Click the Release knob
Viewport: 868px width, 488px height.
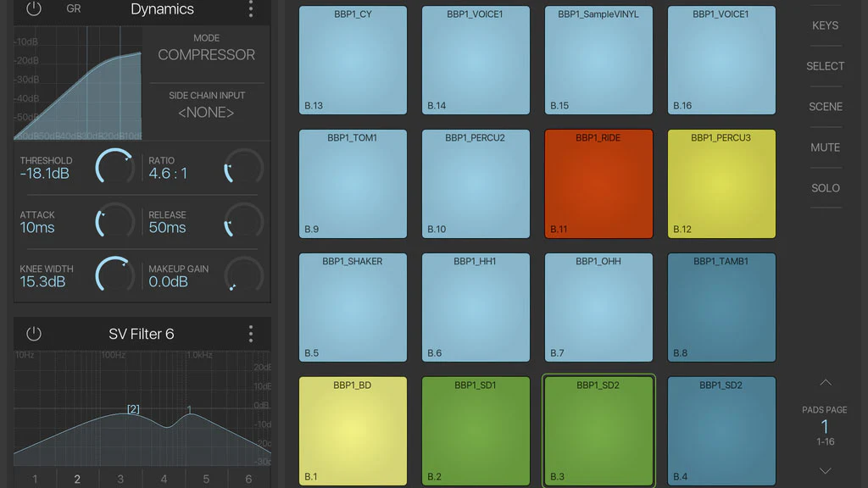pos(243,221)
